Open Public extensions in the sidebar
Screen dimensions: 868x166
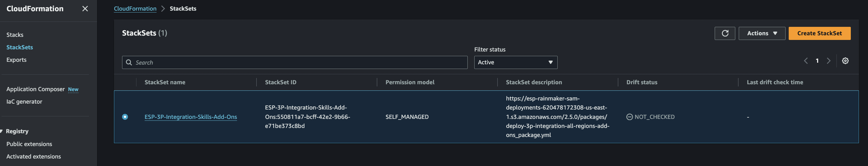29,144
